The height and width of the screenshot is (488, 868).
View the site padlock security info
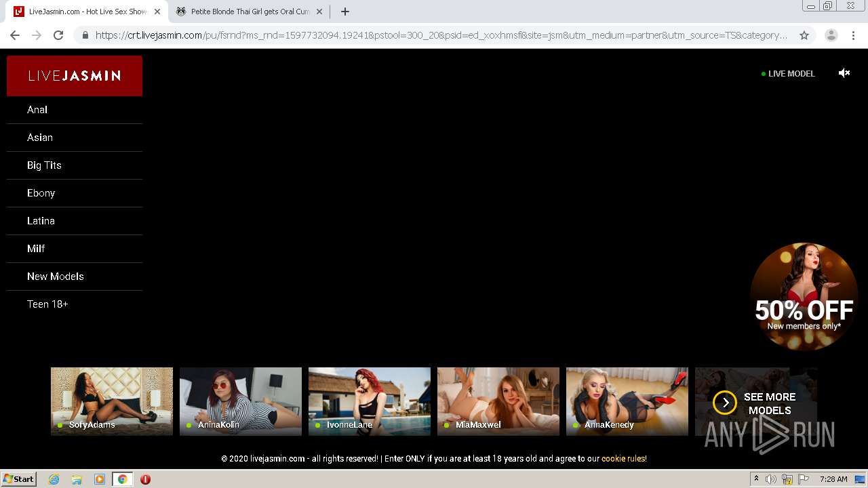[x=85, y=35]
